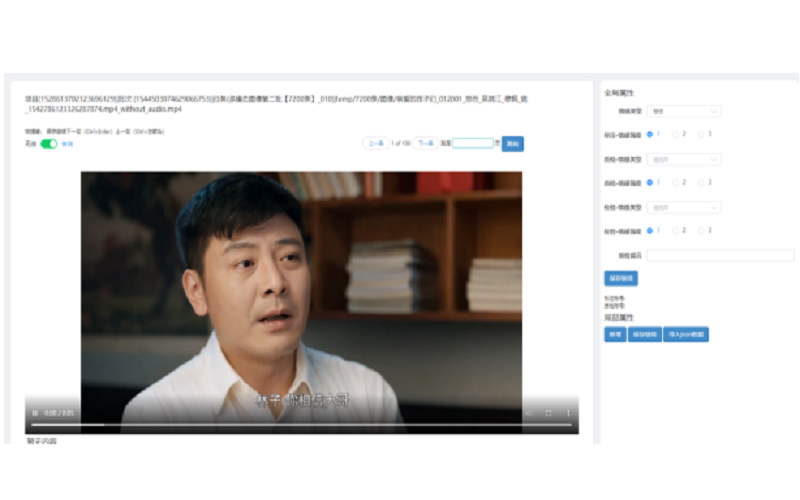Image resolution: width=800 pixels, height=500 pixels.
Task: Go to the next item (下一条)
Action: pyautogui.click(x=426, y=143)
